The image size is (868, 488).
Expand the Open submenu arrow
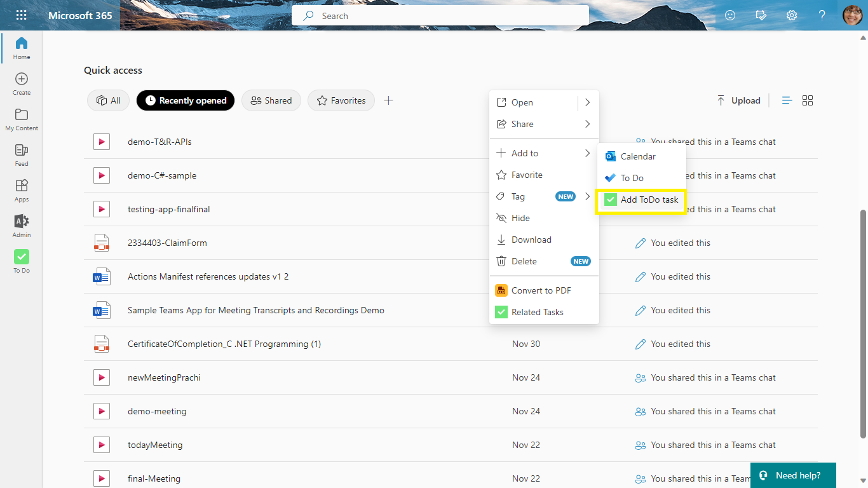tap(588, 102)
